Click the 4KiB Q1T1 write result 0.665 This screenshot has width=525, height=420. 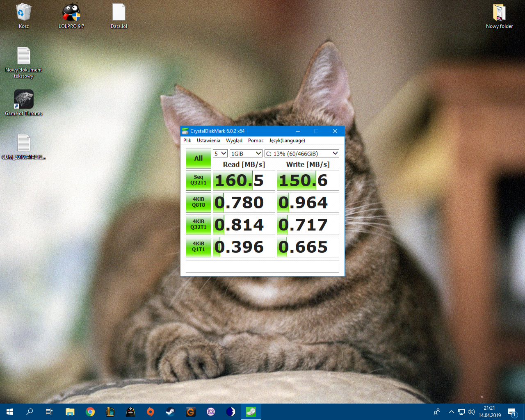[x=308, y=247]
